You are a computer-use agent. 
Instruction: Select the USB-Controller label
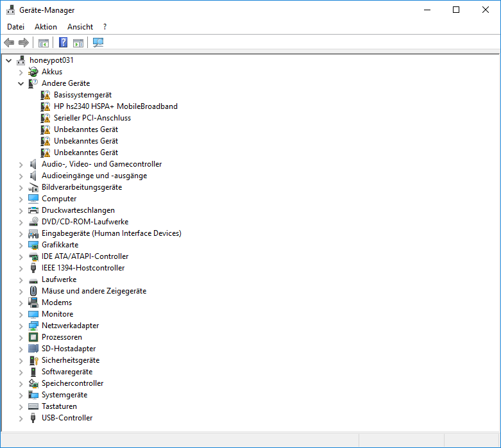(x=67, y=418)
